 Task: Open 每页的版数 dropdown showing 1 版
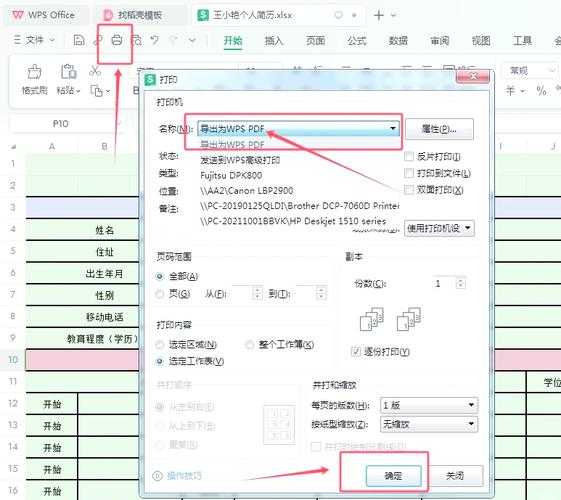[x=429, y=405]
